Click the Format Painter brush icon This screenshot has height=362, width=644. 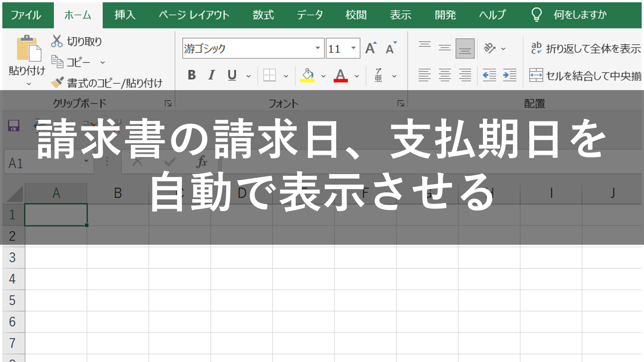point(57,82)
